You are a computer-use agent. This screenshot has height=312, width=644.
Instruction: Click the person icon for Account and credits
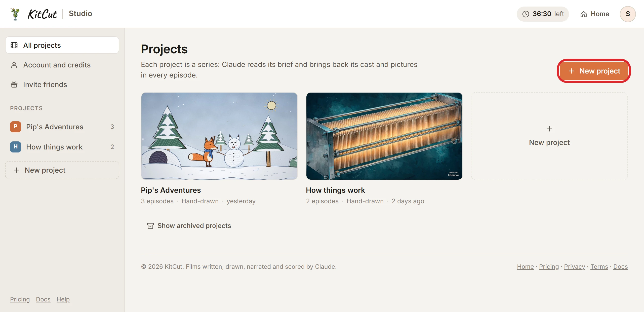14,65
